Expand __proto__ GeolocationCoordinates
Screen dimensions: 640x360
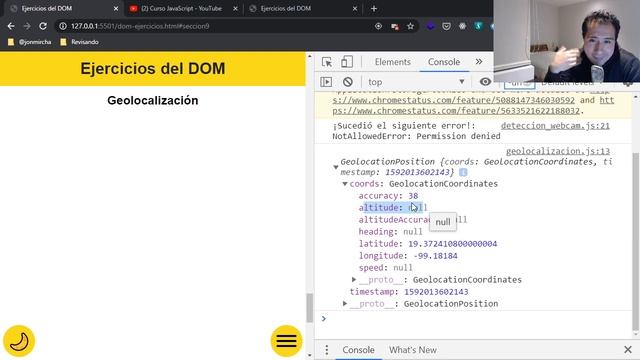point(354,280)
